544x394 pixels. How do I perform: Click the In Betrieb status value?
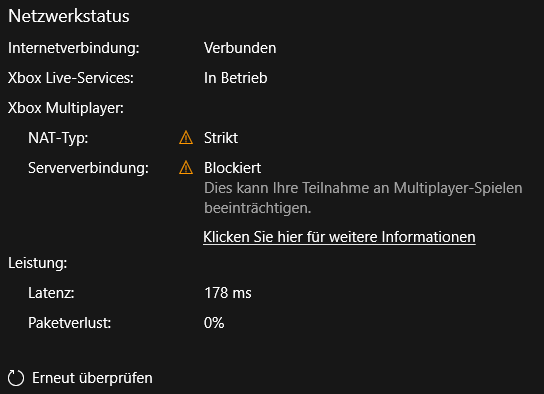[x=236, y=78]
